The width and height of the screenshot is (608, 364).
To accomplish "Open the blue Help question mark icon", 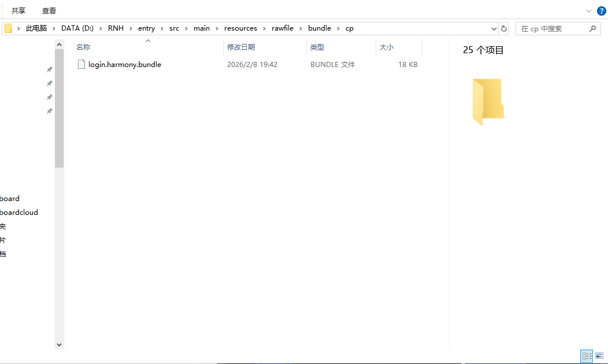I will [602, 11].
